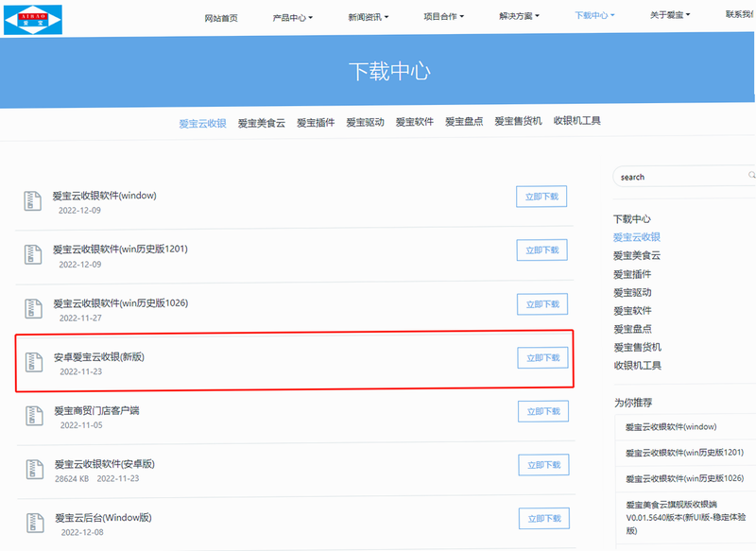
Task: Switch to the 爱宝美食云 category tab
Action: (262, 124)
